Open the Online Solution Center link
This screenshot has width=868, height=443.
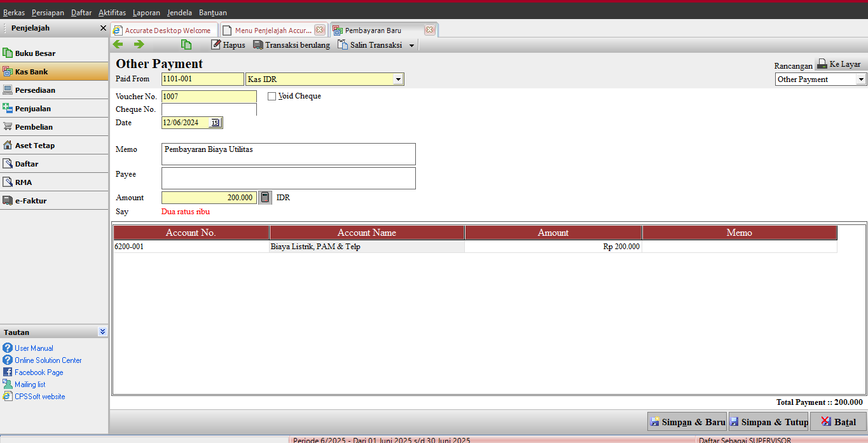48,360
